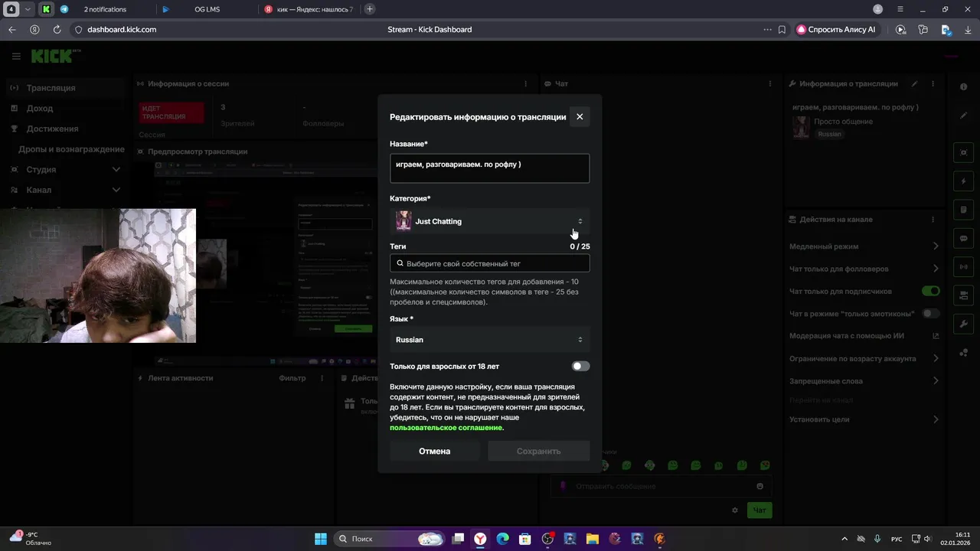Toggle the adults only 18+ switch

[580, 367]
